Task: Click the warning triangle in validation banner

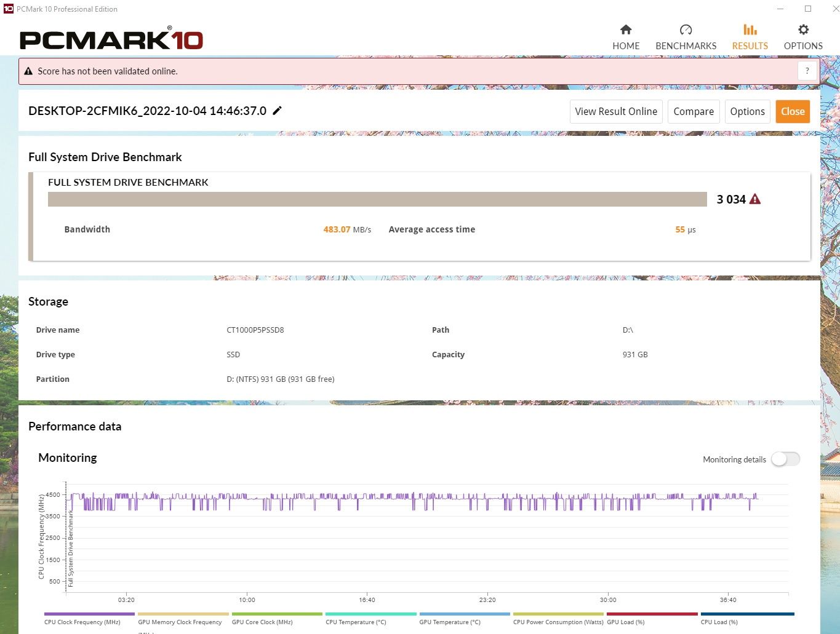Action: point(28,71)
